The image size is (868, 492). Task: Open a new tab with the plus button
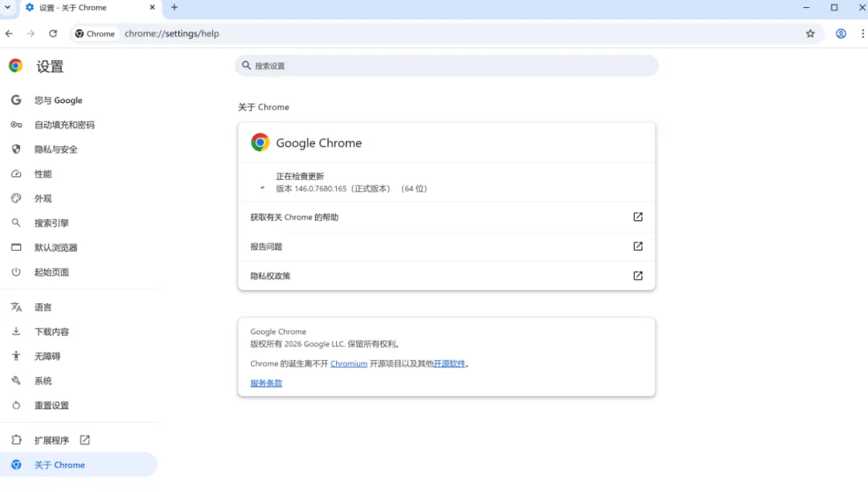[174, 8]
